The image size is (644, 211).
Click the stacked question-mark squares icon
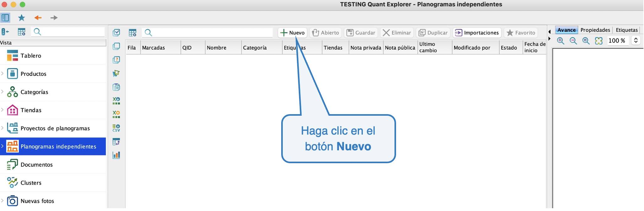pyautogui.click(x=116, y=60)
